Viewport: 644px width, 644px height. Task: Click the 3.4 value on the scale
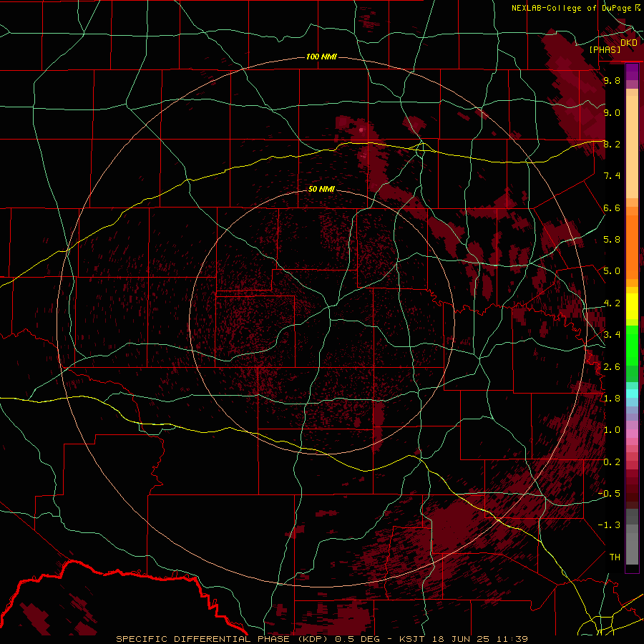(612, 335)
